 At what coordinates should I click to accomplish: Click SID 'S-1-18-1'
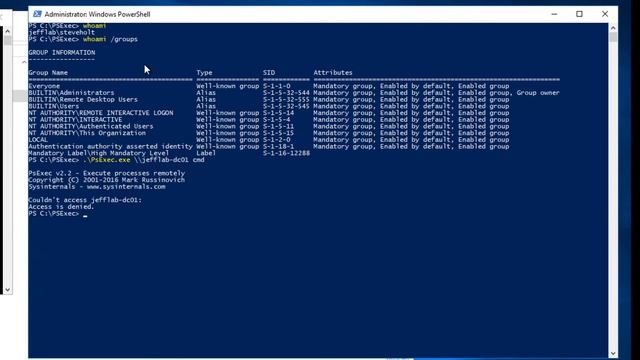(x=278, y=147)
